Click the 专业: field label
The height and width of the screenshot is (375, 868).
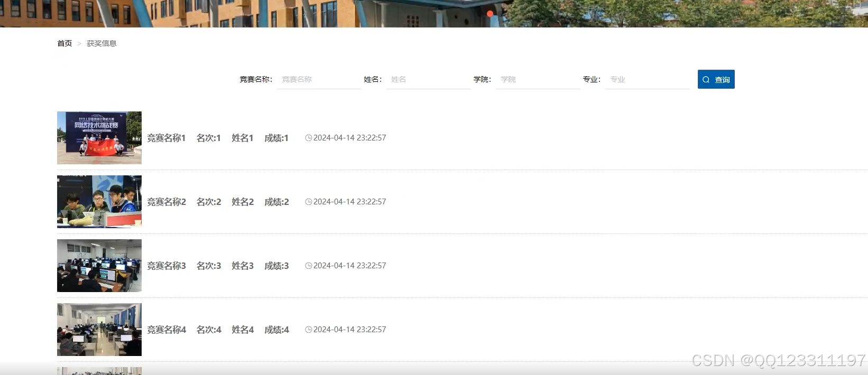tap(592, 79)
